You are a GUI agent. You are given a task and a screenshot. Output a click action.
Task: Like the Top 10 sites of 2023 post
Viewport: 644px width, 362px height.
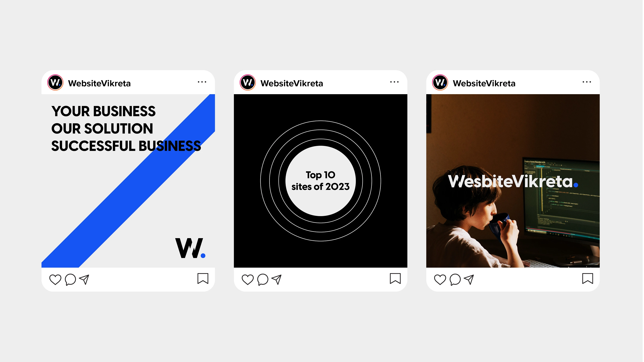(248, 280)
